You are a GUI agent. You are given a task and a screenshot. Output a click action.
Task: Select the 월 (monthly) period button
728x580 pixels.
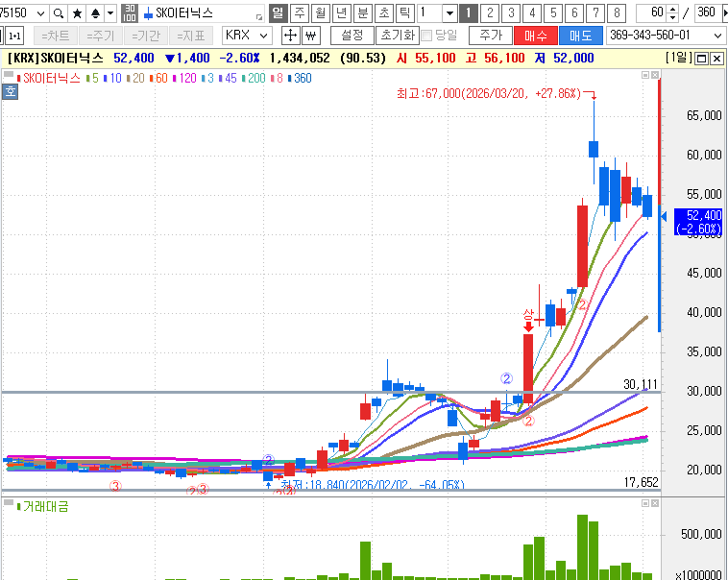[321, 13]
